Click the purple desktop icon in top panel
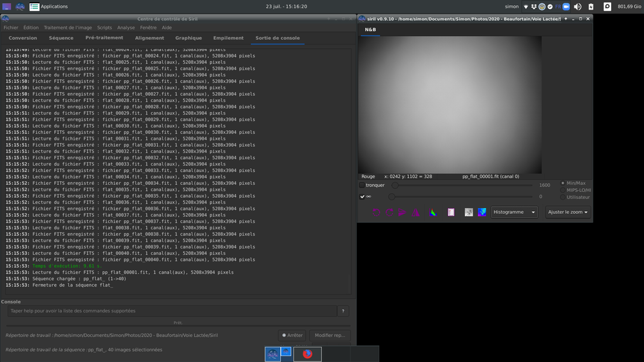The image size is (644, 362). coord(6,6)
